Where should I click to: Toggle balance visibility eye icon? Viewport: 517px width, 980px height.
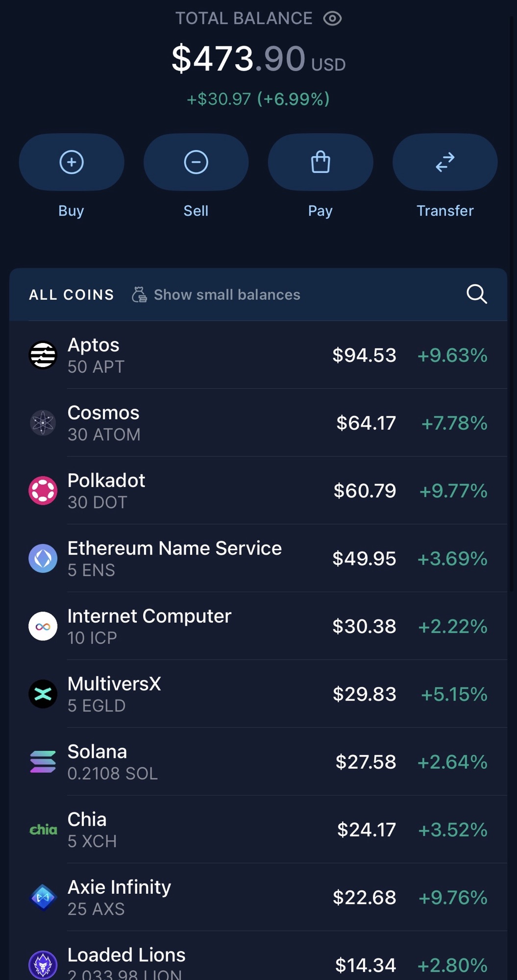coord(332,19)
